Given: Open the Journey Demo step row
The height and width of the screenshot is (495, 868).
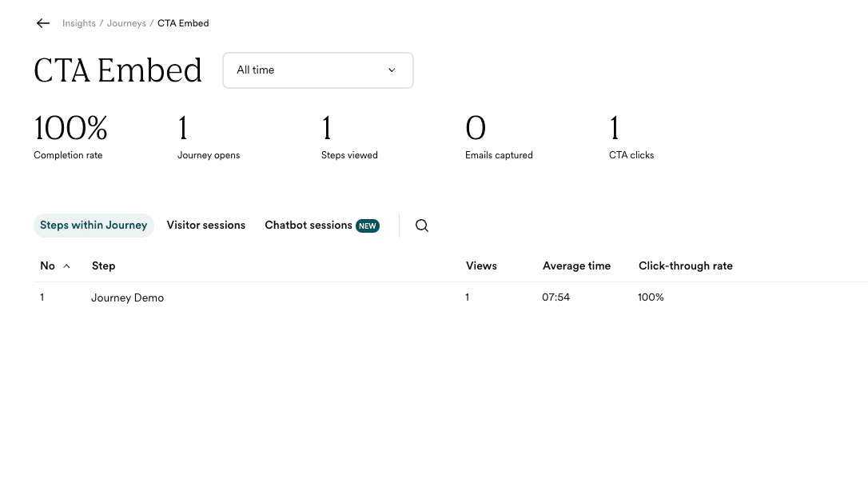Looking at the screenshot, I should click(128, 297).
